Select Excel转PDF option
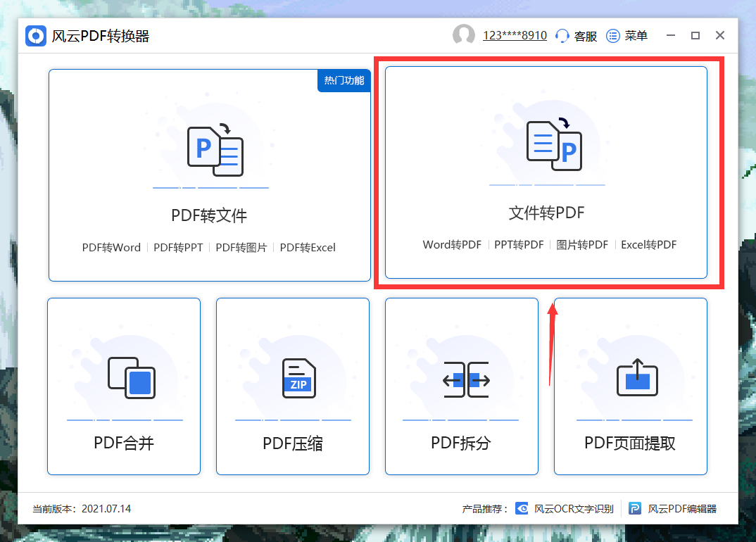 pyautogui.click(x=648, y=244)
